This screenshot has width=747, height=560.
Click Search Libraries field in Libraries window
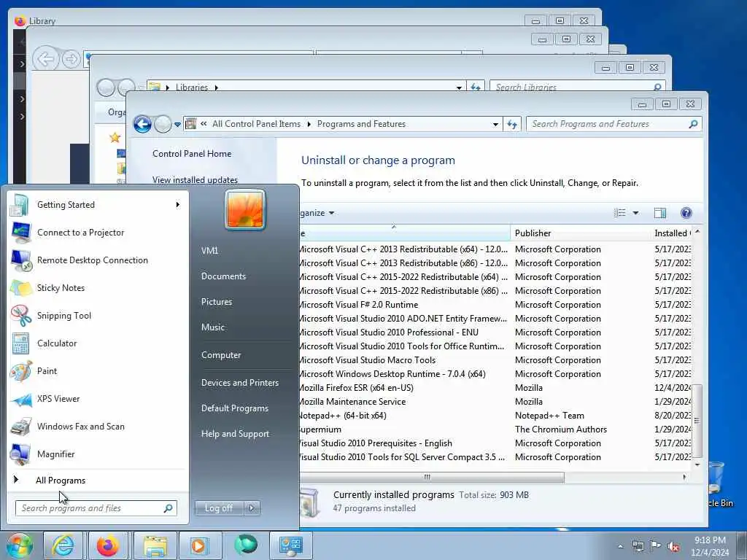click(578, 87)
